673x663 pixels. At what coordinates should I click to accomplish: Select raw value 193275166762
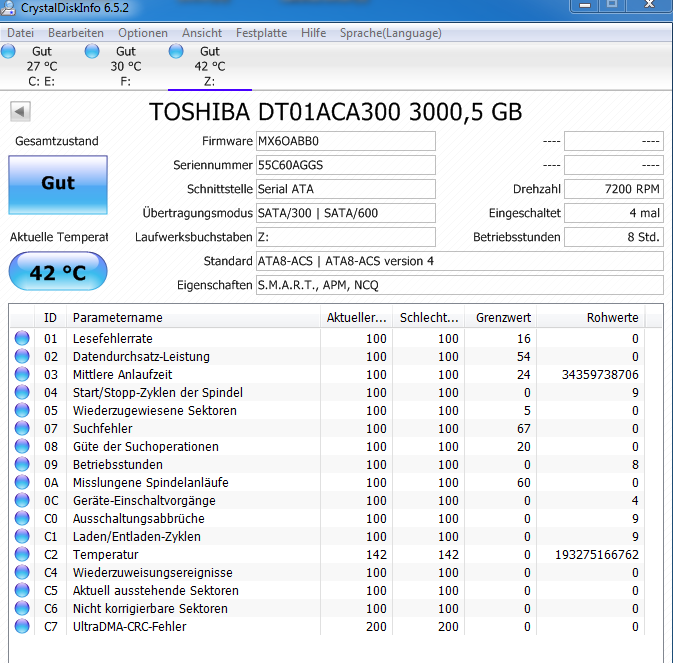(x=597, y=554)
